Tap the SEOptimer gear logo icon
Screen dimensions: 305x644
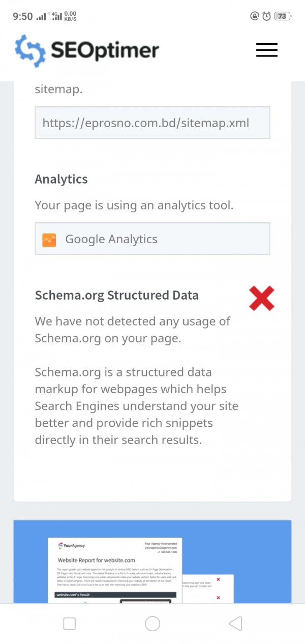(30, 50)
